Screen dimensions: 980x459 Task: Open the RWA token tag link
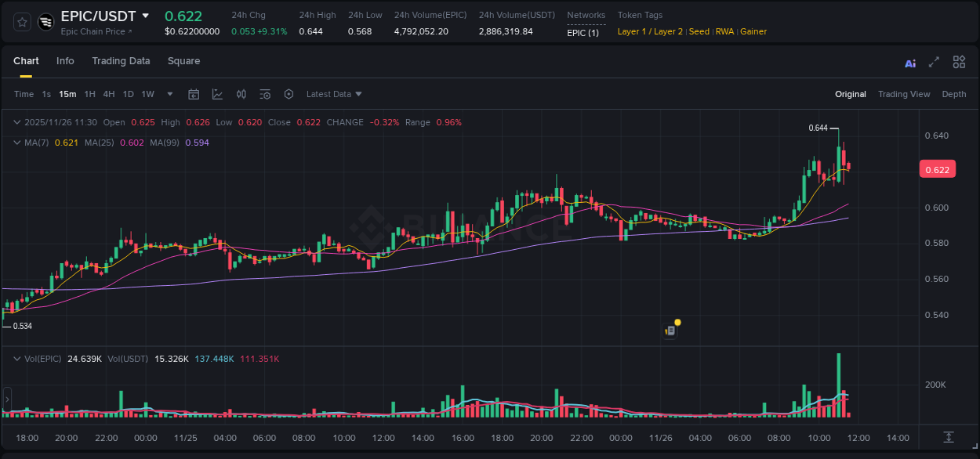point(724,31)
